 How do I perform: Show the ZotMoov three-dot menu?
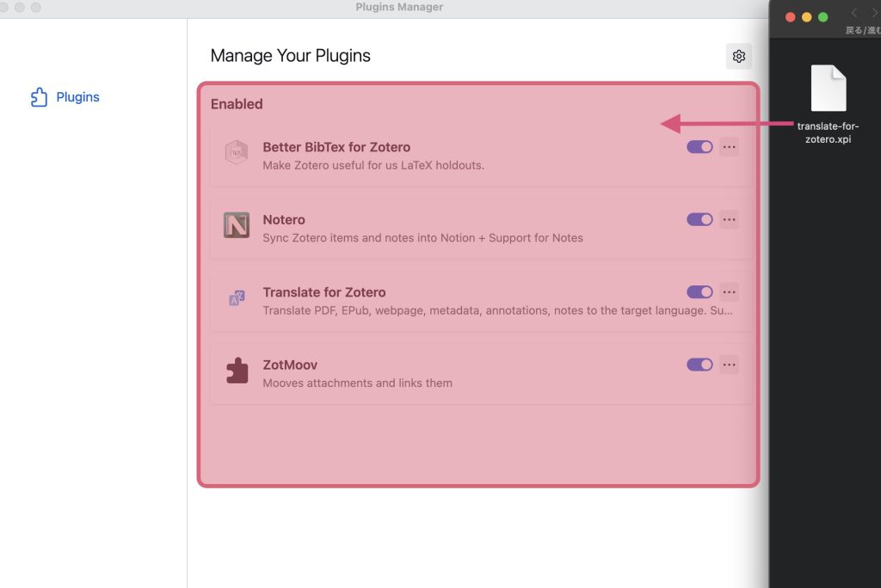pos(730,364)
